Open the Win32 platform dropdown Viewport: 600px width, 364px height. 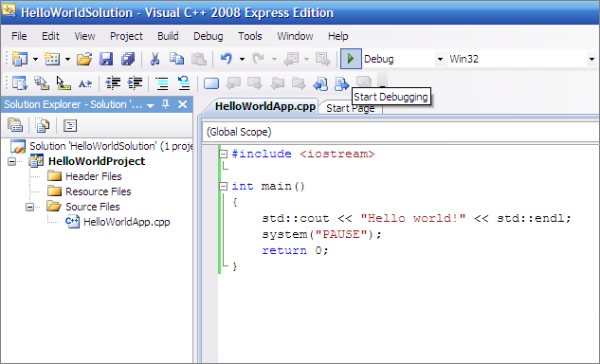591,59
